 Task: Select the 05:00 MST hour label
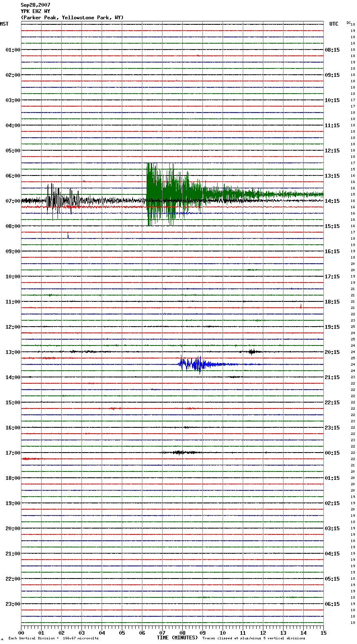point(13,151)
